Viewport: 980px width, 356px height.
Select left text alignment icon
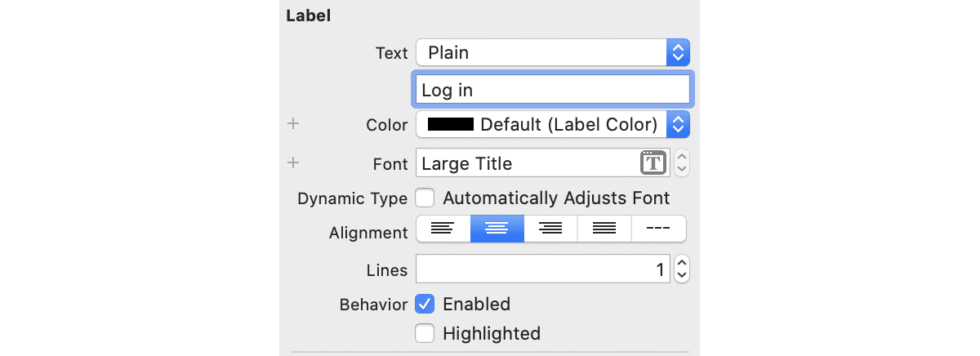pyautogui.click(x=443, y=229)
